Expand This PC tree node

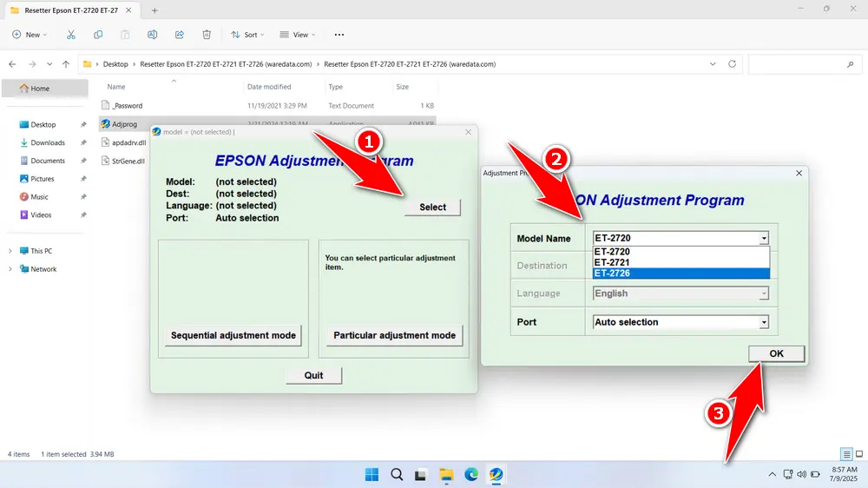10,251
